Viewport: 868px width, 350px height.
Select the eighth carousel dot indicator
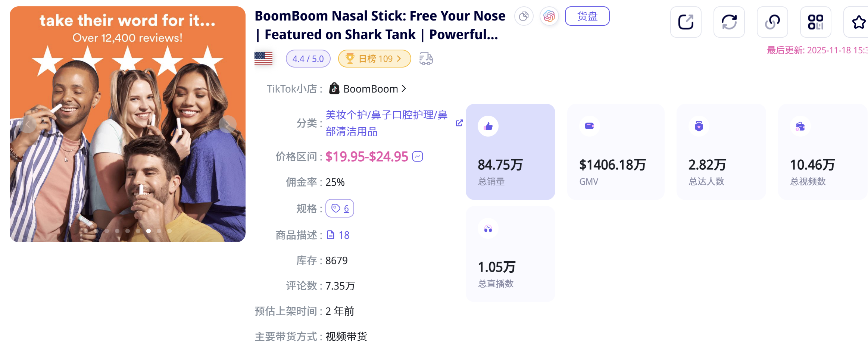coord(159,231)
